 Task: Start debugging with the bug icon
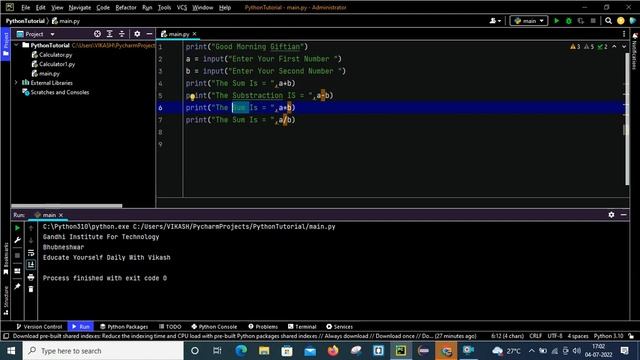coord(569,21)
